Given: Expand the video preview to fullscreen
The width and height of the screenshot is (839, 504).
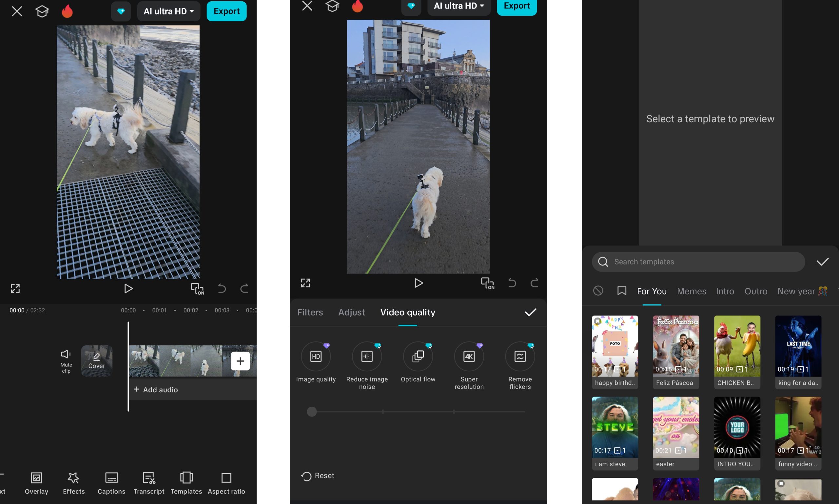Looking at the screenshot, I should (x=15, y=288).
